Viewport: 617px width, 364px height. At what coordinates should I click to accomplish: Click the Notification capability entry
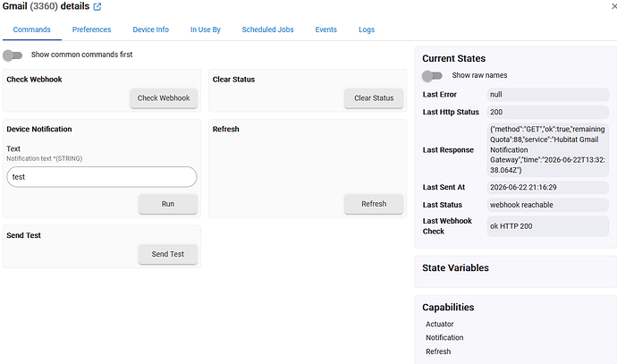[x=444, y=338]
